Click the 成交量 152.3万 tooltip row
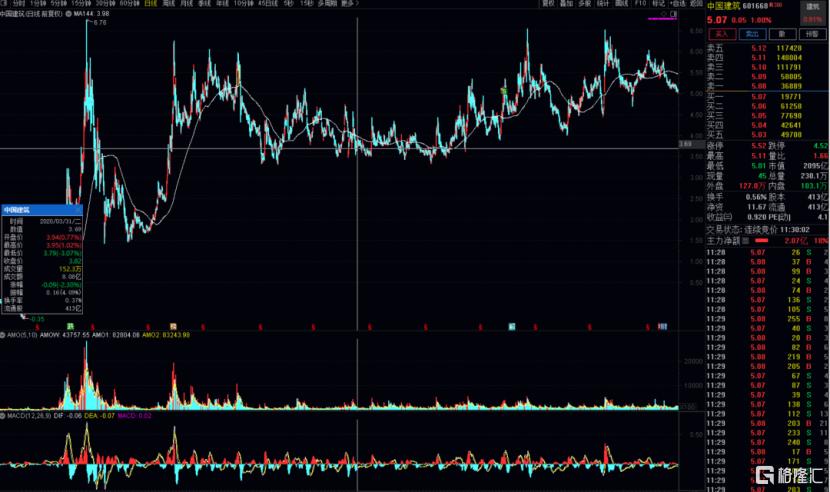The image size is (830, 492). 42,269
